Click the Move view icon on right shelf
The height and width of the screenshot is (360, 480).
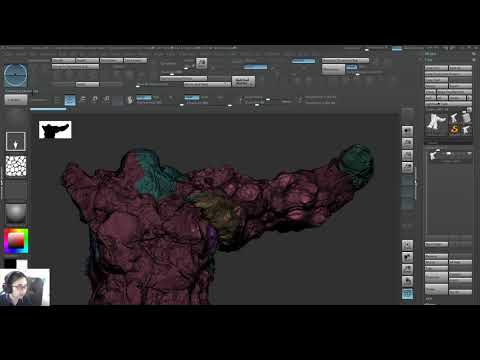[x=407, y=257]
